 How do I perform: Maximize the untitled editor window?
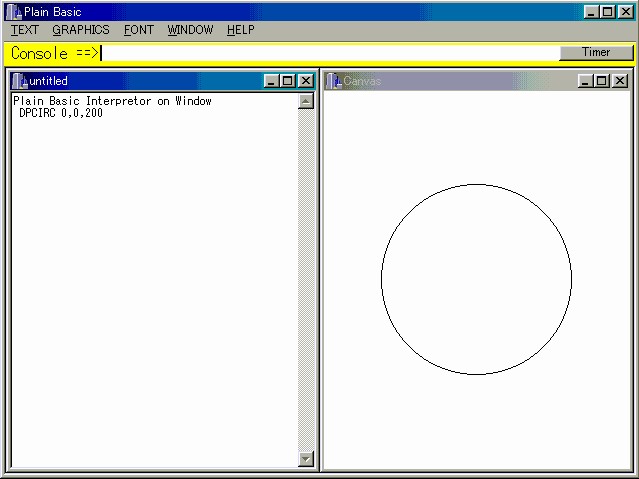click(x=288, y=81)
